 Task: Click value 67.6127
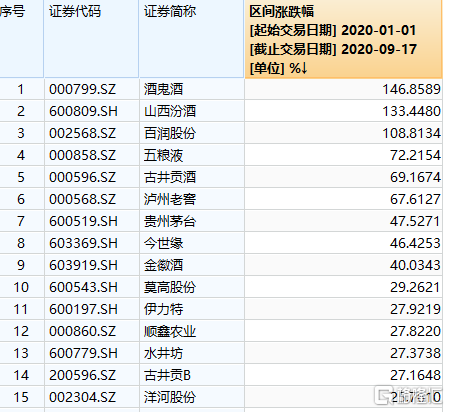415,199
